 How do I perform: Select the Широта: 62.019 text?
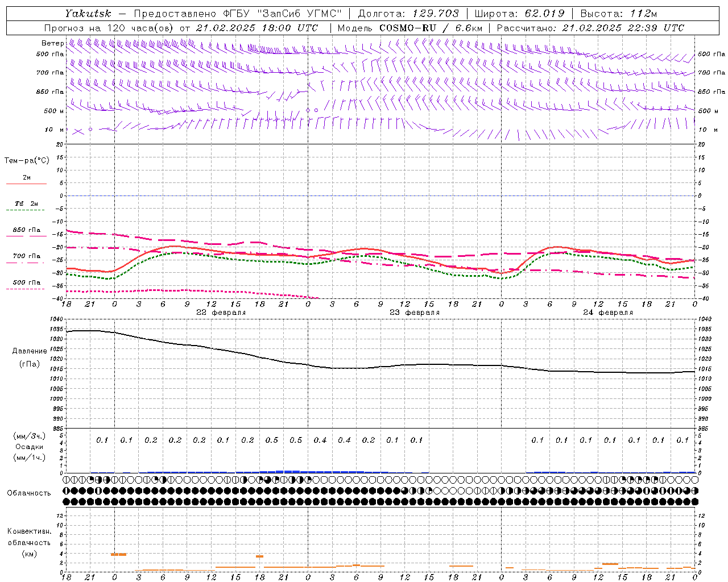[x=519, y=14]
